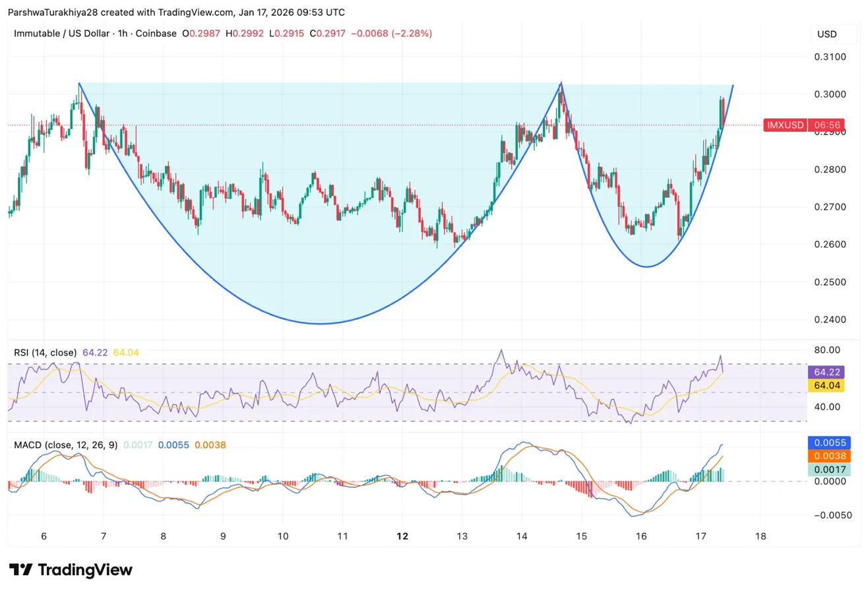Click the bold 12 date on the time axis
This screenshot has height=593, width=868.
402,536
